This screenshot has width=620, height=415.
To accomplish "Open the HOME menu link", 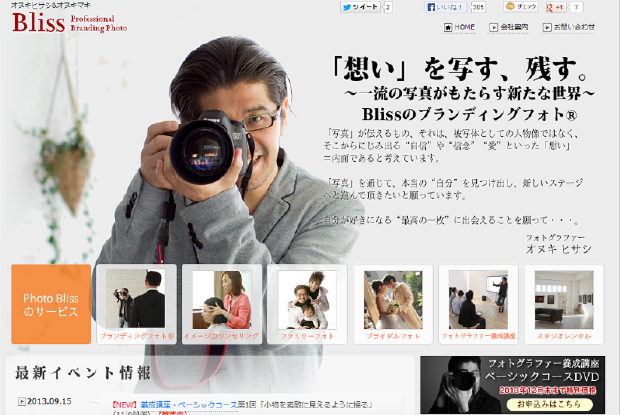I will click(x=464, y=27).
